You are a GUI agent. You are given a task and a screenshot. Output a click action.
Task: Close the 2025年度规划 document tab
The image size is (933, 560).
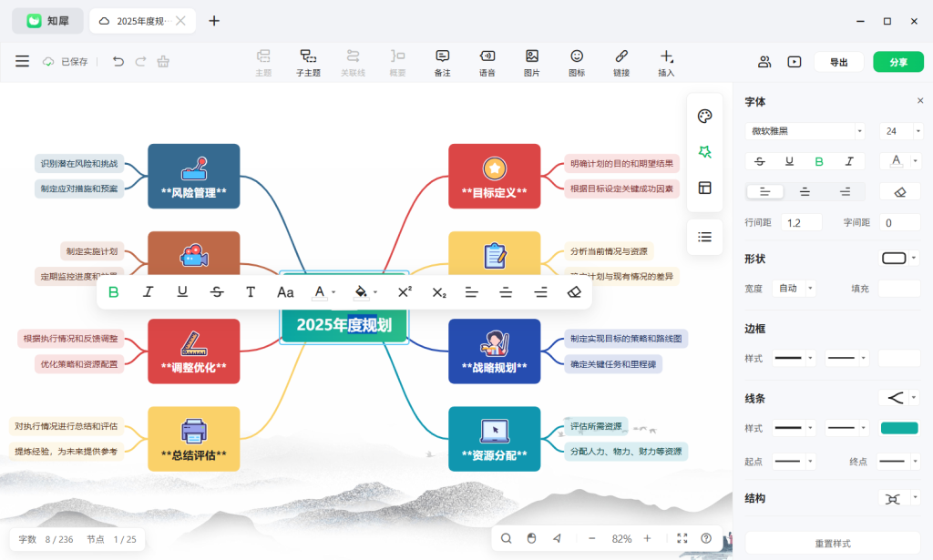[181, 21]
